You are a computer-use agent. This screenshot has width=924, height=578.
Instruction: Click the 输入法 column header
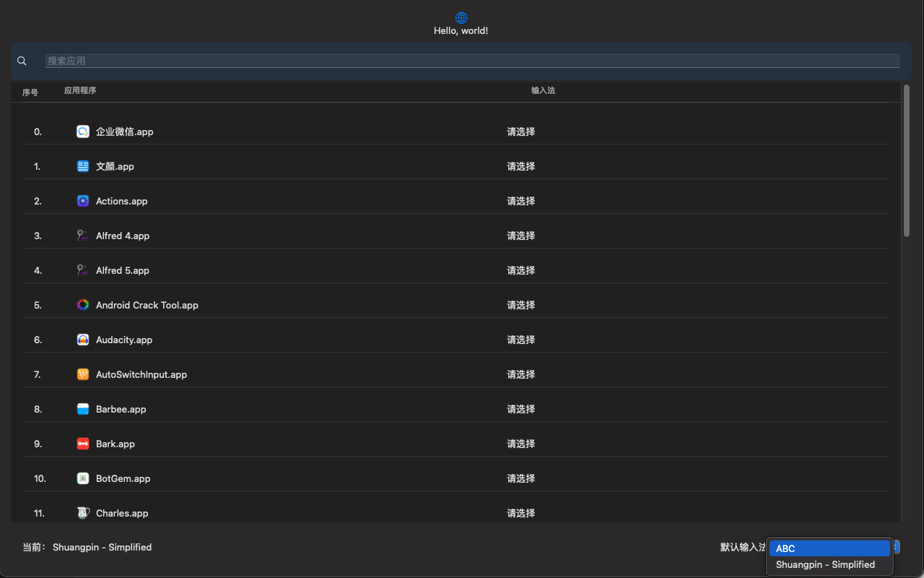coord(543,91)
